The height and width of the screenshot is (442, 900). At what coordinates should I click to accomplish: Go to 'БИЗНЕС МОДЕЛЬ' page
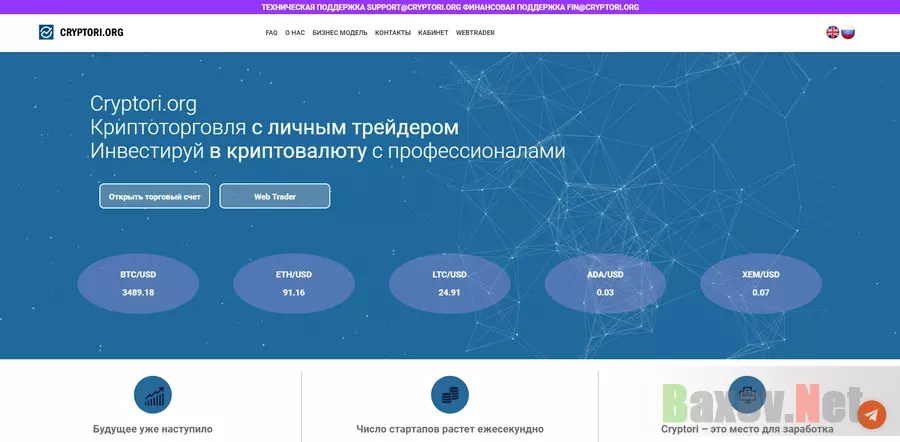(x=340, y=33)
